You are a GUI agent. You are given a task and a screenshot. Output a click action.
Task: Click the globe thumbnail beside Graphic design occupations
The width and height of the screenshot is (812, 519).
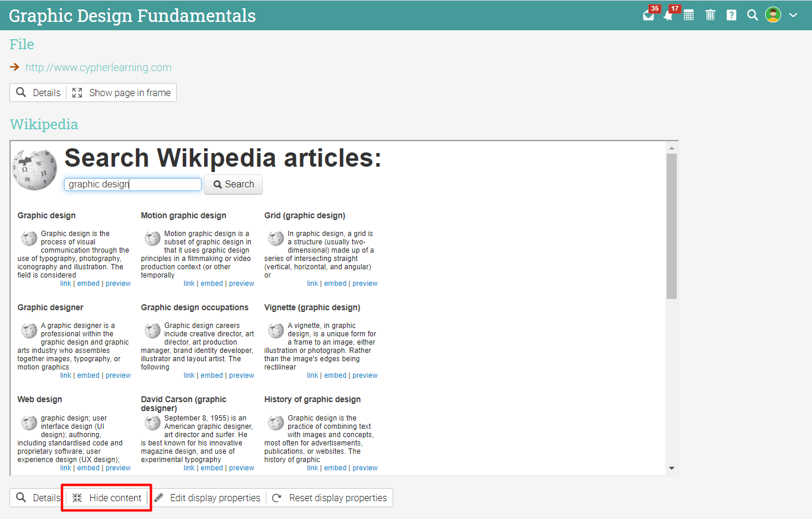152,330
